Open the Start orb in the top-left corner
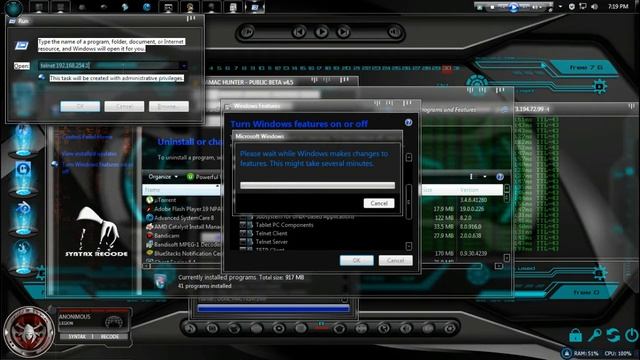Image resolution: width=640 pixels, height=360 pixels. (13, 7)
